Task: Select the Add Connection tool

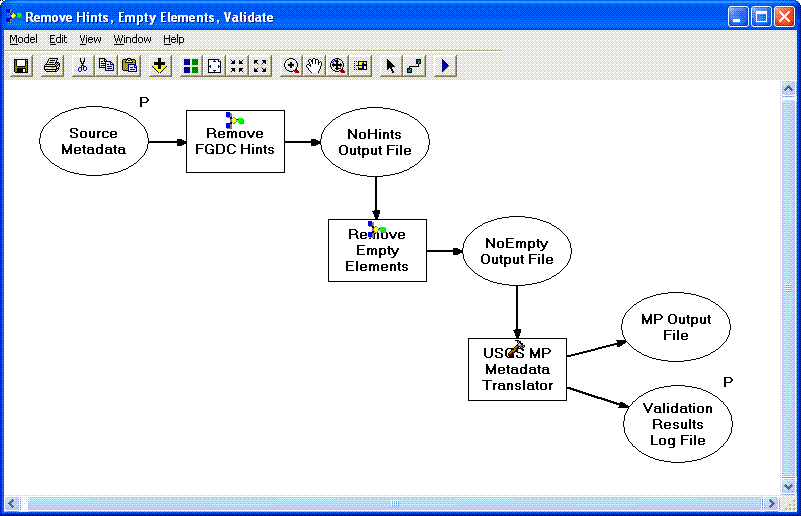Action: (414, 66)
